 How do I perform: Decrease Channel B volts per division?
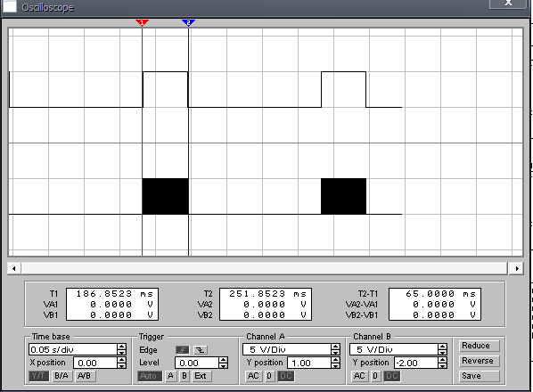tap(442, 353)
